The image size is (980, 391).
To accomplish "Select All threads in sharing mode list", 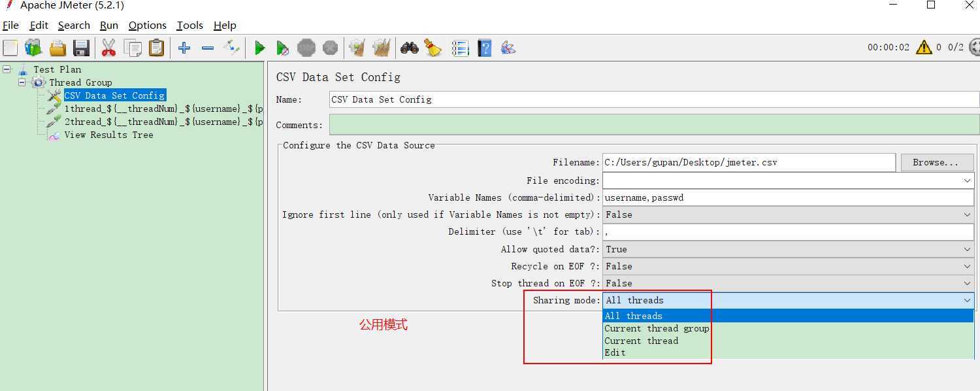I will pos(788,316).
